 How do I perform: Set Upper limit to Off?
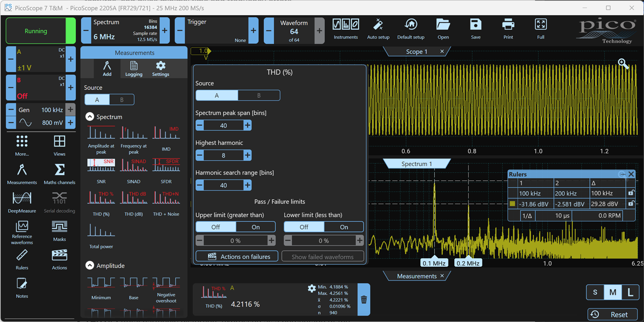click(x=216, y=227)
